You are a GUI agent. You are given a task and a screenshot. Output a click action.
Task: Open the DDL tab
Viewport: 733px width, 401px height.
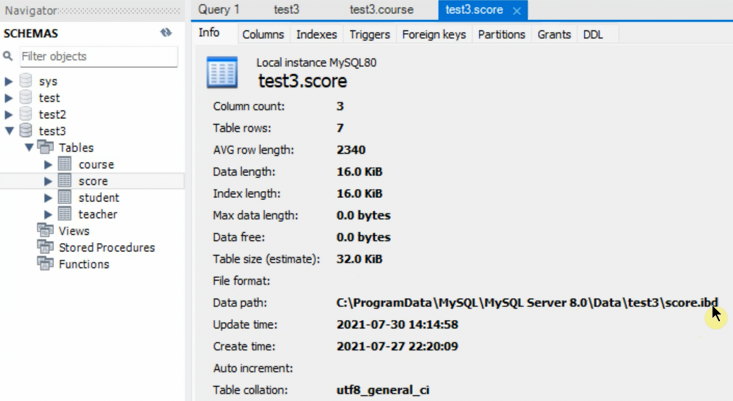coord(592,34)
